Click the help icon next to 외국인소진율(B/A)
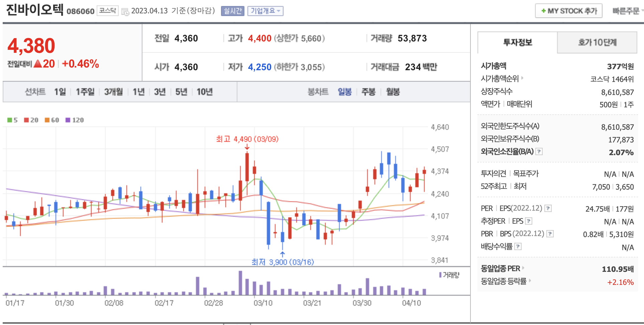Viewport: 644px width, 325px height. 539,151
